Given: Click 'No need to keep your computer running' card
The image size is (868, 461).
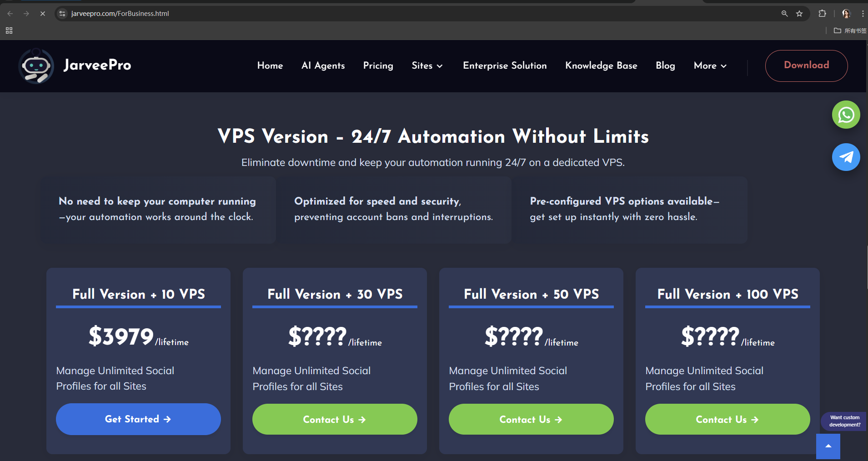Looking at the screenshot, I should pos(158,210).
